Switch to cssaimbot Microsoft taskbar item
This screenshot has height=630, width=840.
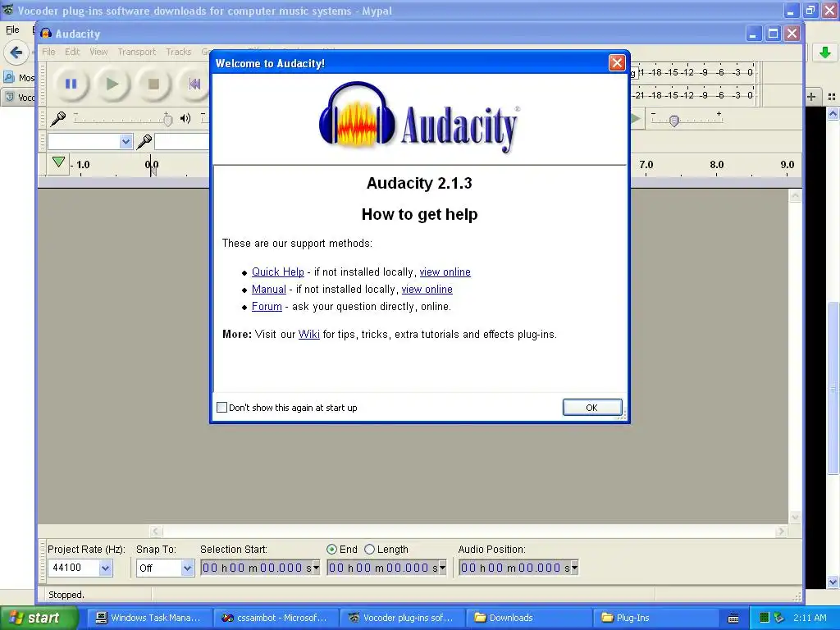coord(274,618)
